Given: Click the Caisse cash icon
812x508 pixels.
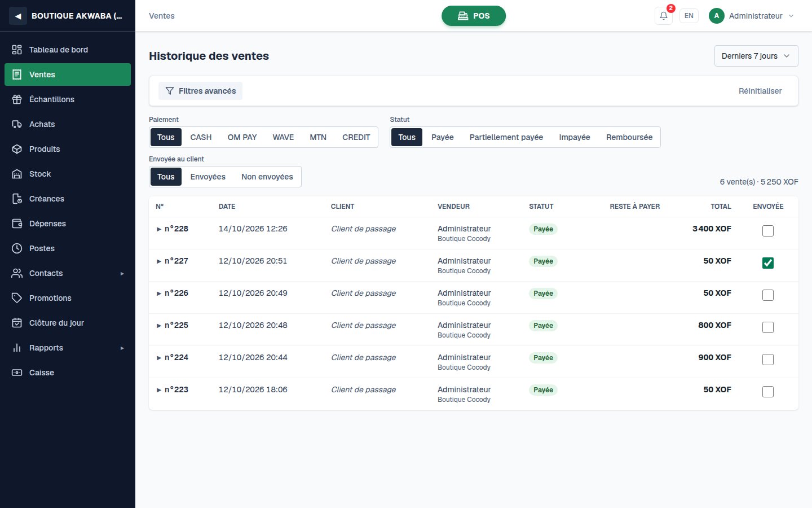Looking at the screenshot, I should [17, 373].
